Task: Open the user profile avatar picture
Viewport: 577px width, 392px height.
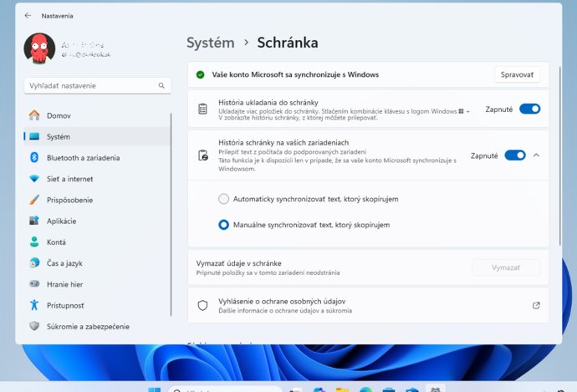Action: [x=39, y=48]
